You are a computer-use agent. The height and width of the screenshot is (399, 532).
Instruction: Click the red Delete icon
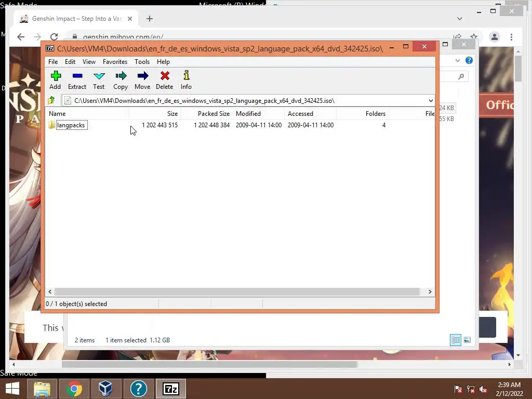tap(165, 76)
